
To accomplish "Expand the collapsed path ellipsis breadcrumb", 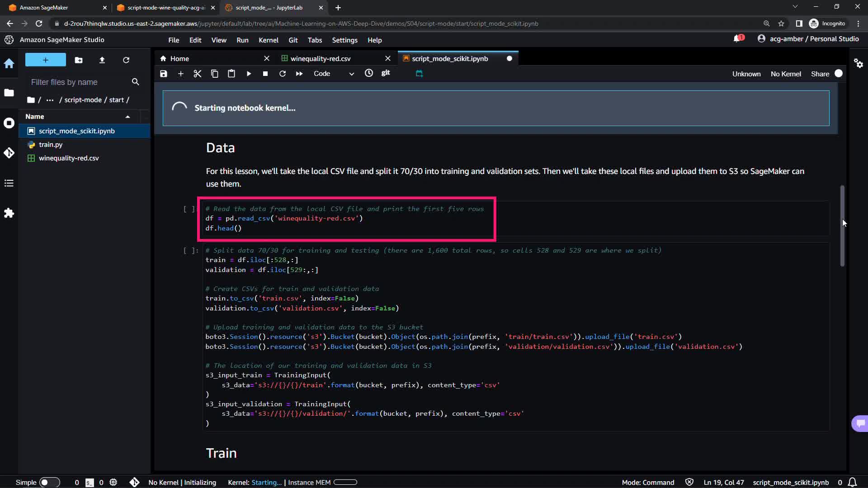I will click(50, 100).
